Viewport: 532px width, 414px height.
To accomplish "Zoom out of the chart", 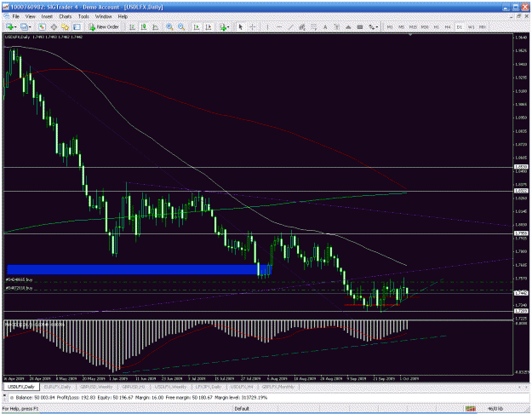I will [181, 26].
